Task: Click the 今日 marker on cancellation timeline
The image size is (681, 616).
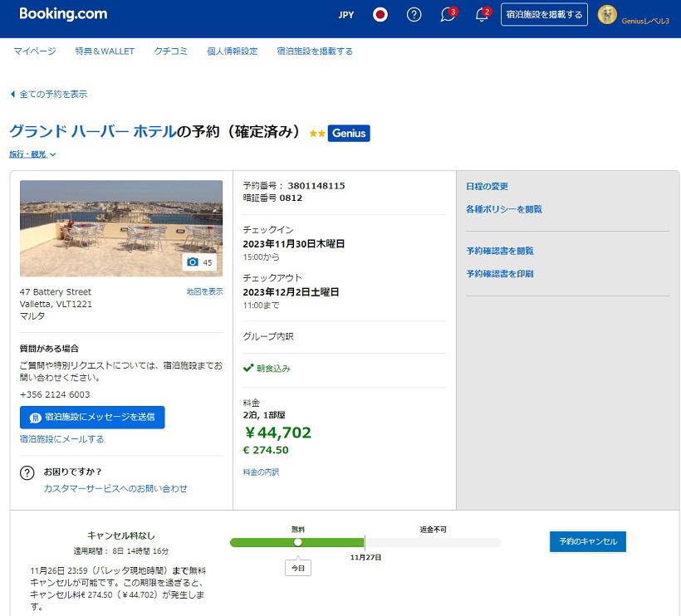Action: click(x=298, y=568)
